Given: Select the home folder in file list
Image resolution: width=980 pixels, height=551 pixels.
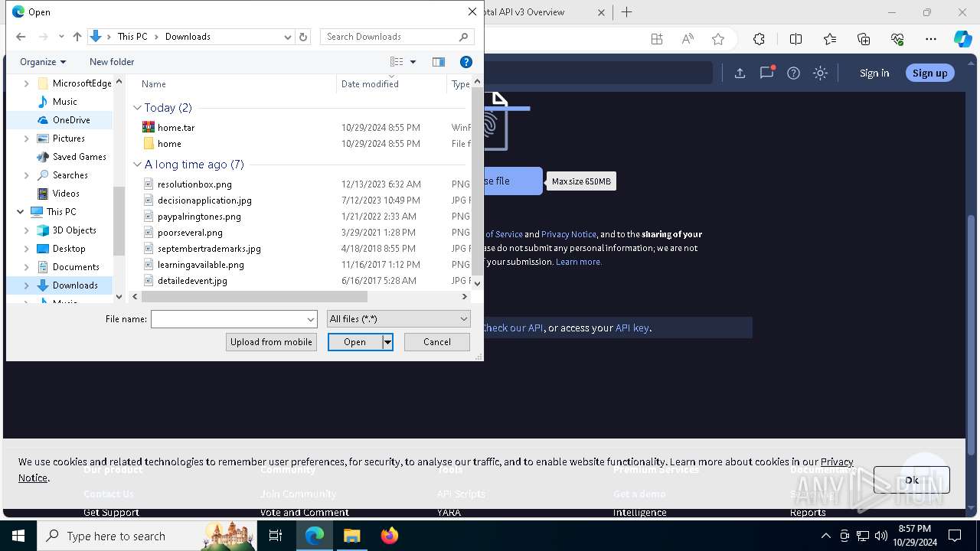Looking at the screenshot, I should (169, 144).
